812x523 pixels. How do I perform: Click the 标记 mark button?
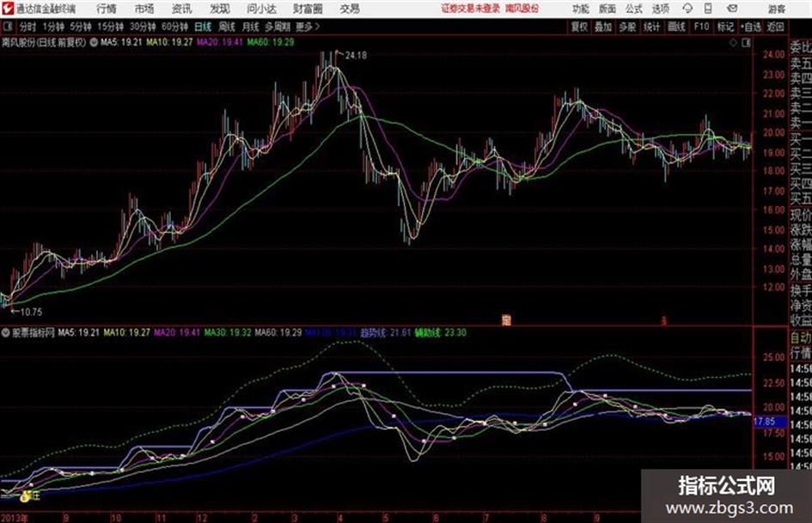click(725, 27)
